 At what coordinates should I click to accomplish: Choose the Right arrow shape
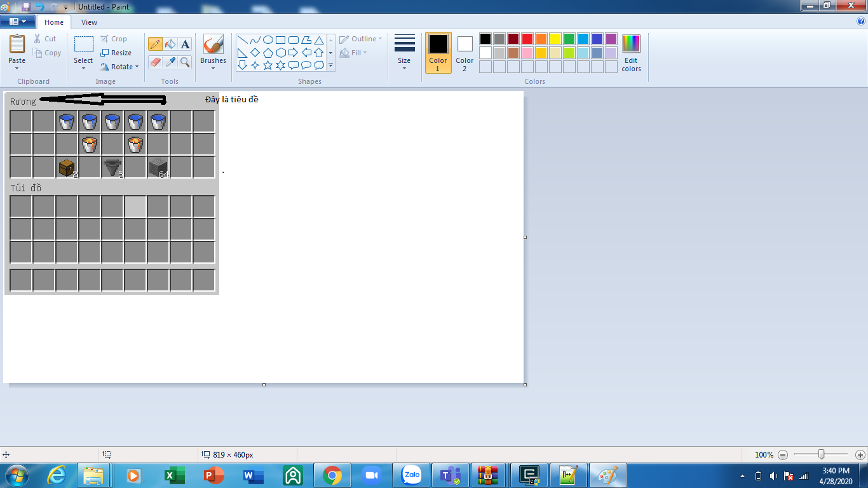pyautogui.click(x=294, y=52)
